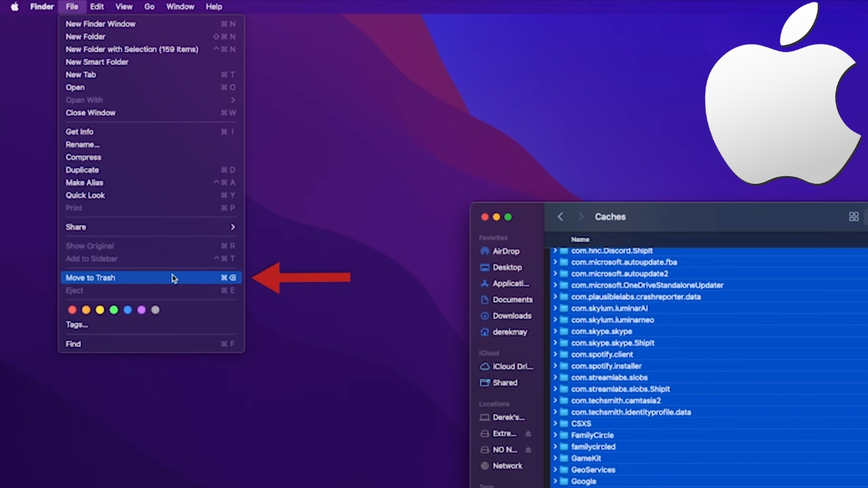Go back in Caches Finder window

560,217
